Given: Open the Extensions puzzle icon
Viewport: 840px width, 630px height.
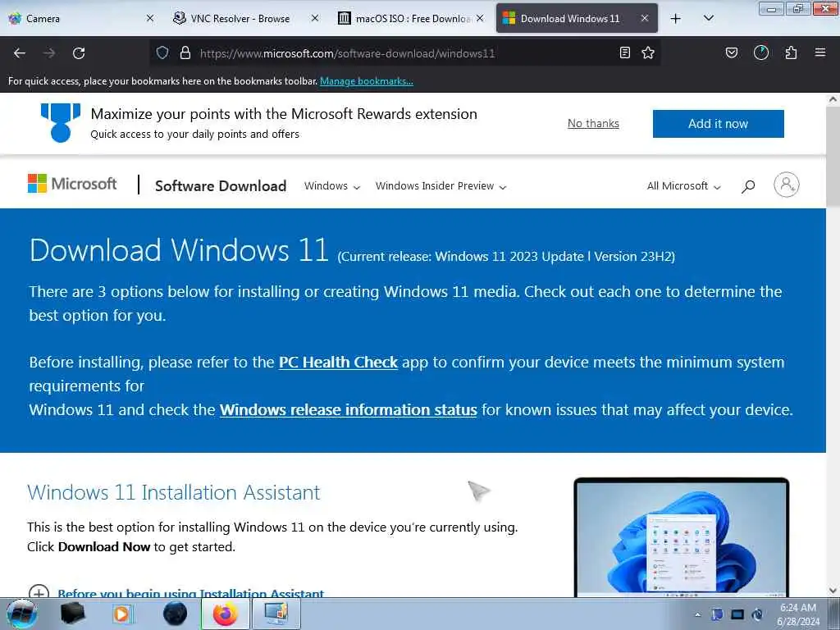Looking at the screenshot, I should [791, 52].
